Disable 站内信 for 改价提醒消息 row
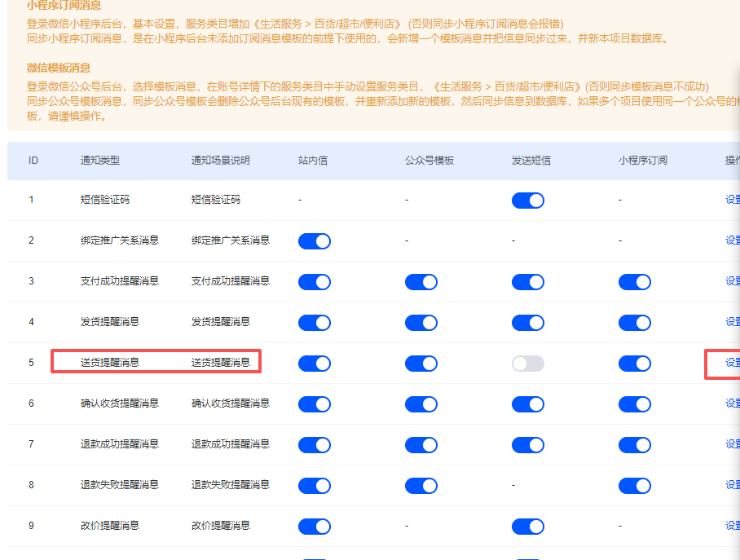The height and width of the screenshot is (560, 740). [x=314, y=527]
